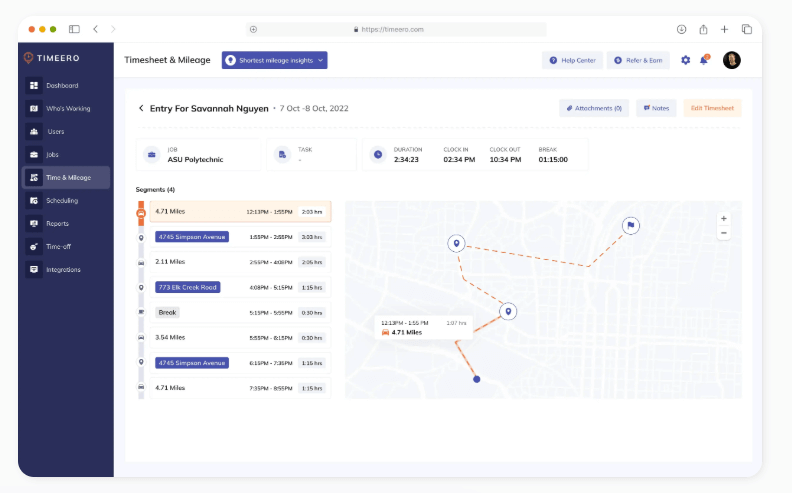Click the browser share icon
The height and width of the screenshot is (493, 792).
click(x=703, y=29)
